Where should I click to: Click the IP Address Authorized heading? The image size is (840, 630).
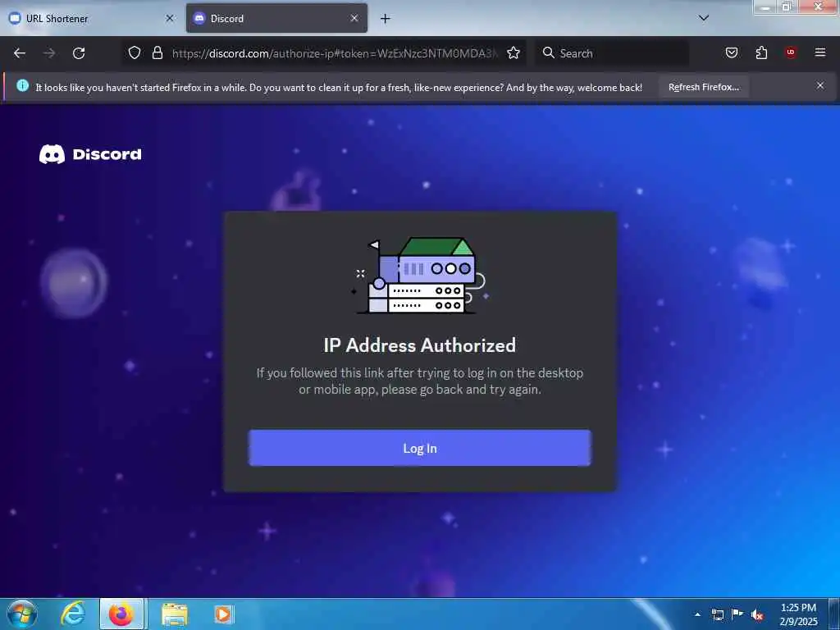click(419, 345)
